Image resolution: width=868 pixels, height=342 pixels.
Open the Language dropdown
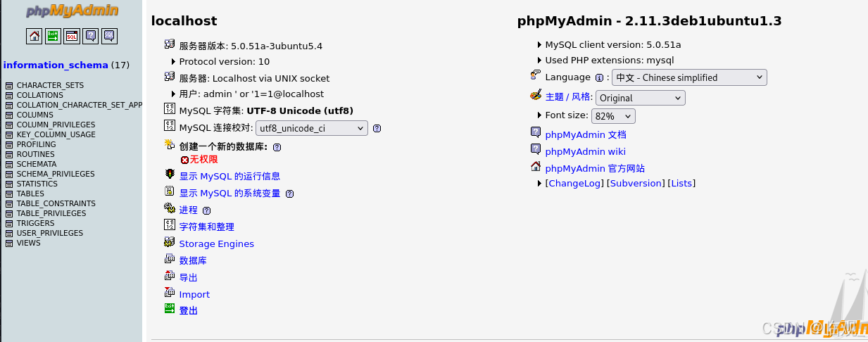[x=689, y=77]
